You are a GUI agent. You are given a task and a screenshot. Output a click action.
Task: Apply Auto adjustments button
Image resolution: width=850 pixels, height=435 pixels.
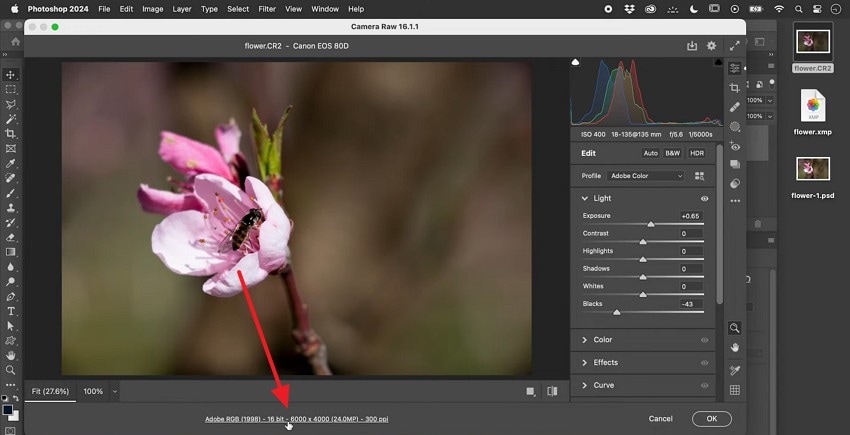point(651,153)
